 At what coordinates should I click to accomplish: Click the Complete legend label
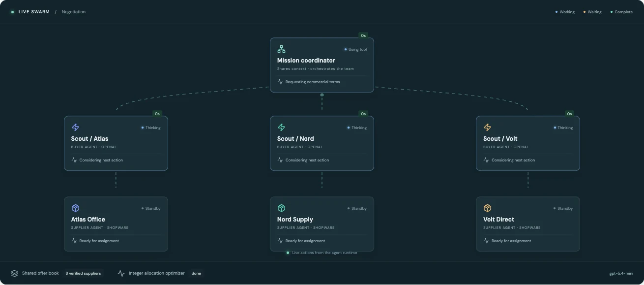tap(624, 12)
